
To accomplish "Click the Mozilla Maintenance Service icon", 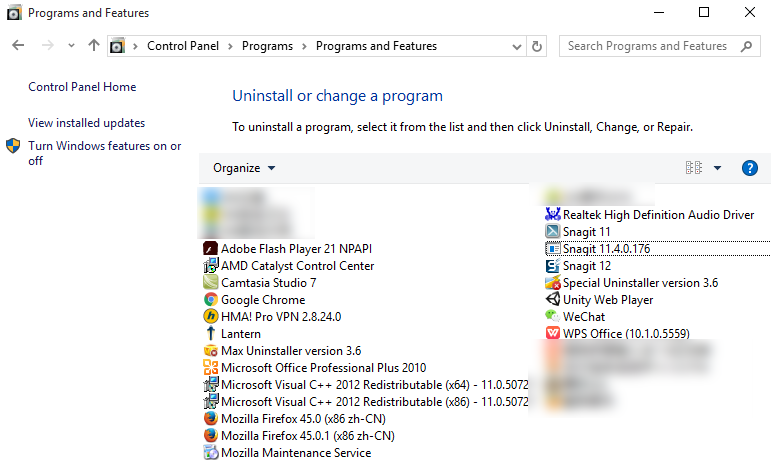I will click(210, 452).
